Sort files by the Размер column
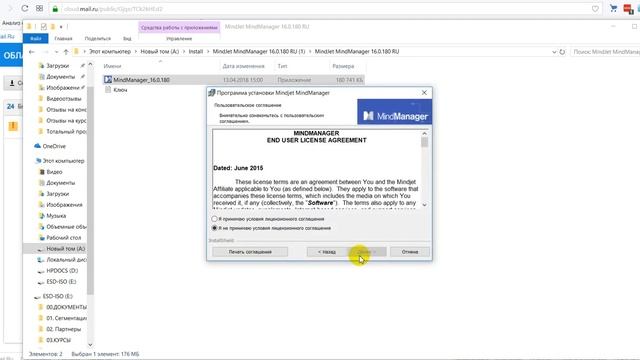Screen dimensions: 640x360 pos(343,66)
